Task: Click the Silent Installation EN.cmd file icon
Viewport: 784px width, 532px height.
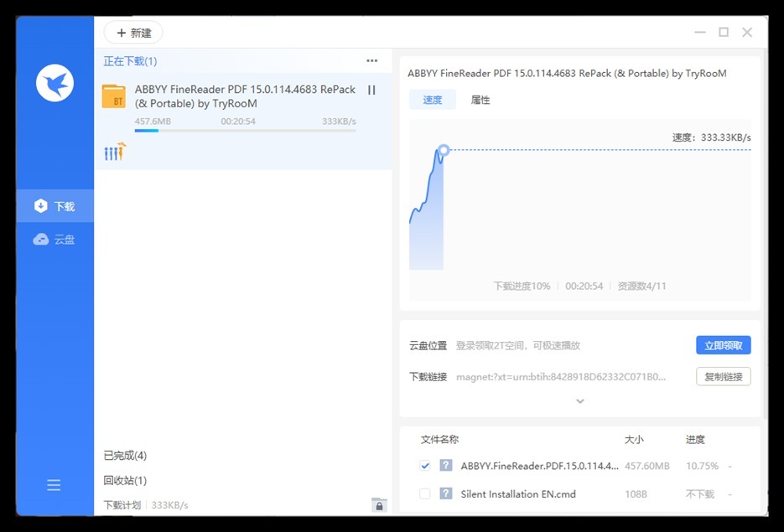Action: [x=446, y=493]
